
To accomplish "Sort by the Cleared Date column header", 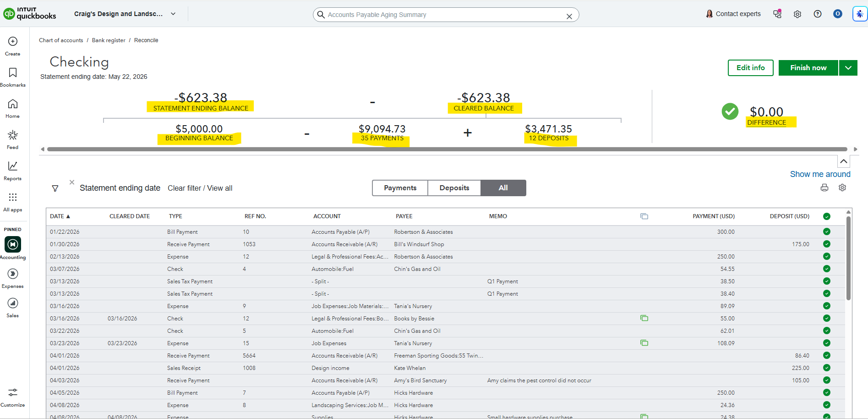I will coord(130,216).
